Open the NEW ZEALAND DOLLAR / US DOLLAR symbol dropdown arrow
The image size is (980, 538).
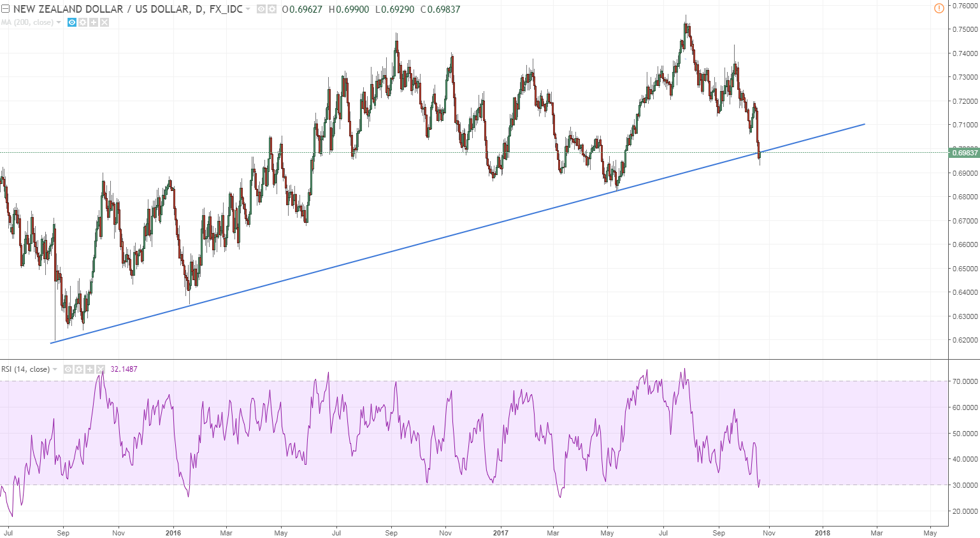click(x=249, y=9)
